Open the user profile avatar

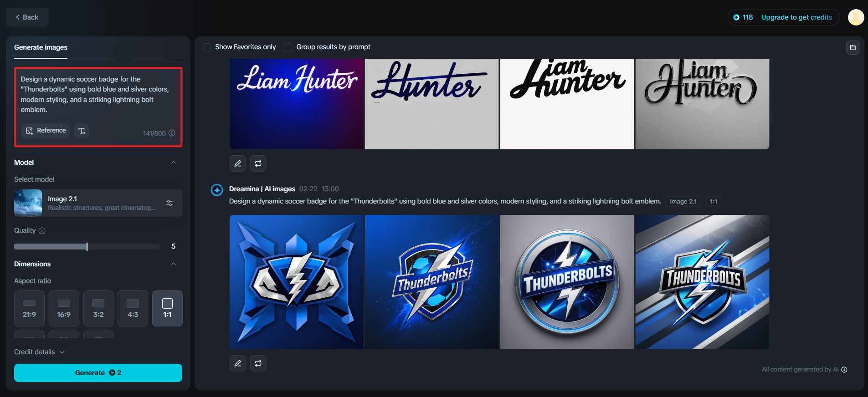tap(856, 17)
